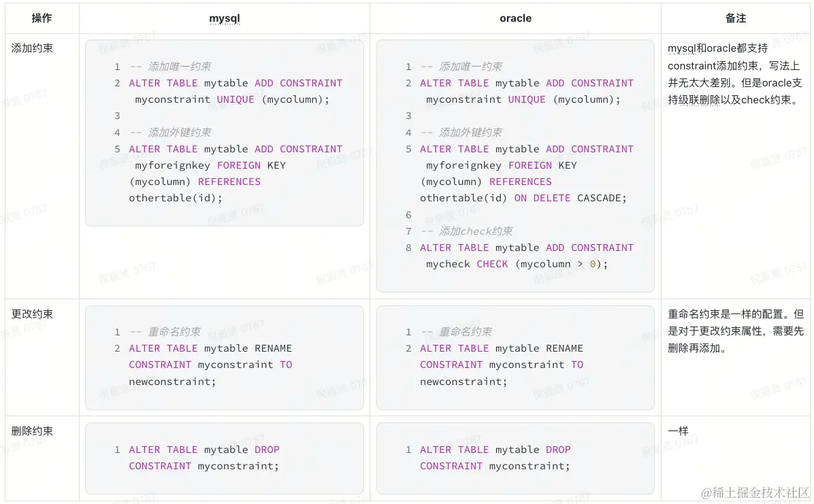Click the mysql 重命名约束 comment
Viewport: 814px width, 504px height.
174,332
